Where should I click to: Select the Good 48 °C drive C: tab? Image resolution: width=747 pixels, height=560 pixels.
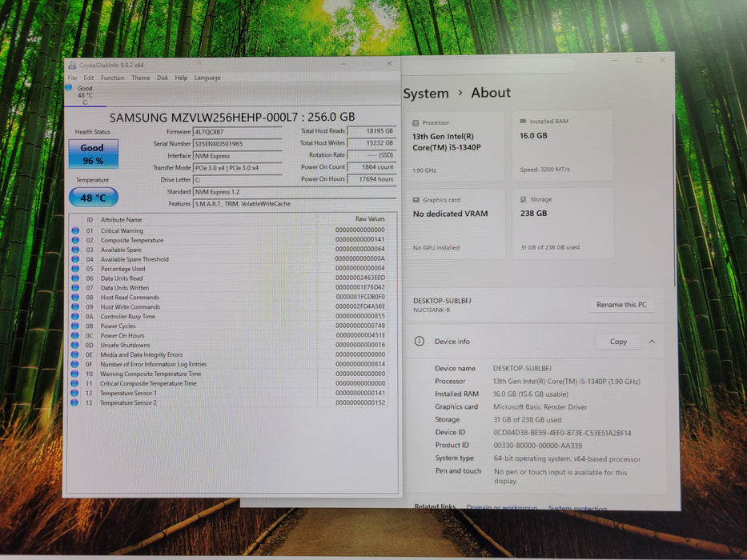tap(85, 94)
